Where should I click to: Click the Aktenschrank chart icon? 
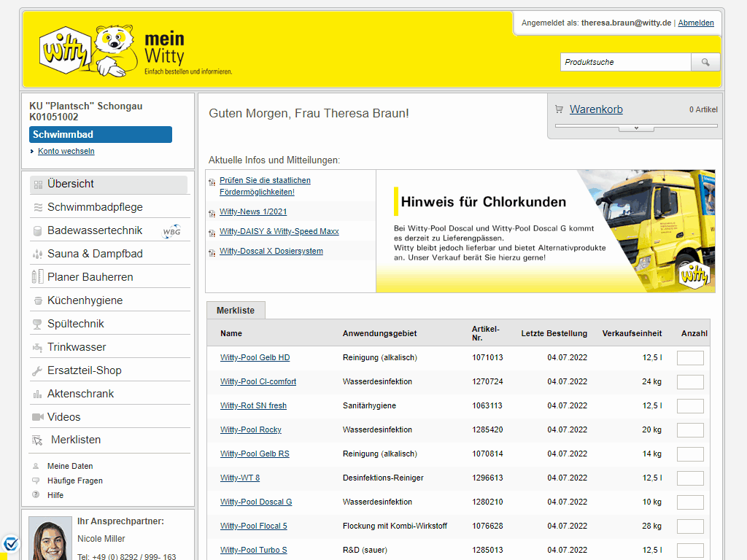click(x=37, y=394)
